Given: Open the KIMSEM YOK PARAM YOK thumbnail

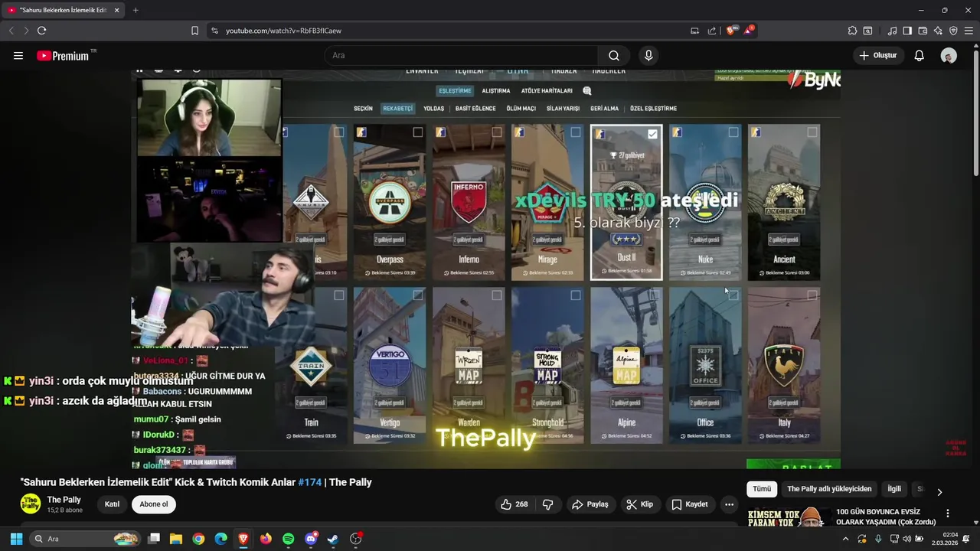Looking at the screenshot, I should point(789,517).
